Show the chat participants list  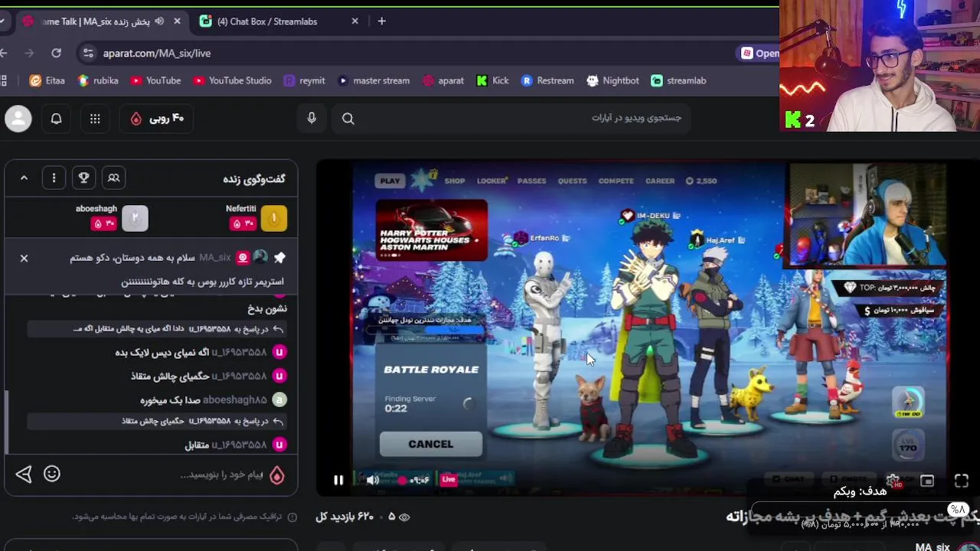click(113, 178)
